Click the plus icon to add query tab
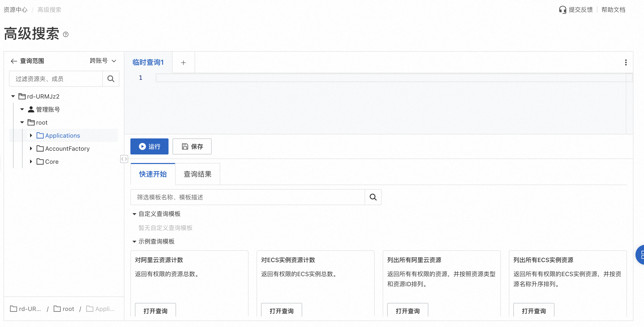 (183, 62)
